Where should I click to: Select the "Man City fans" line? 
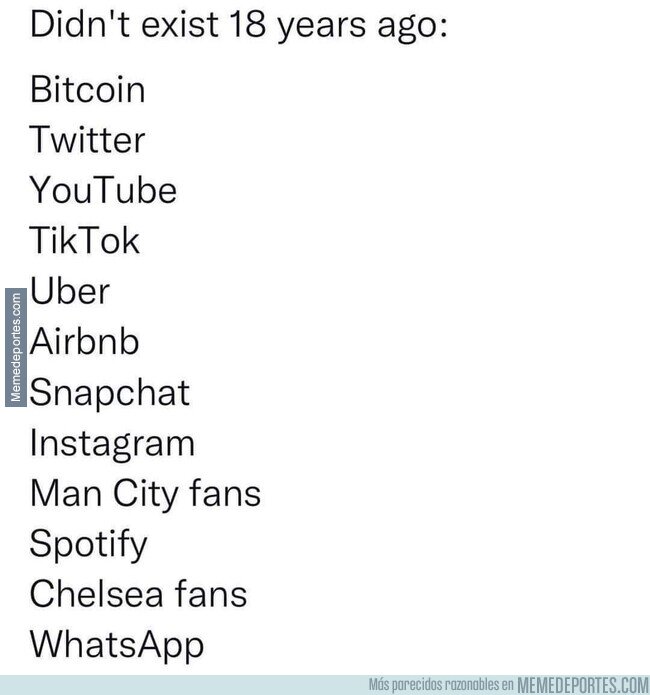tap(145, 495)
